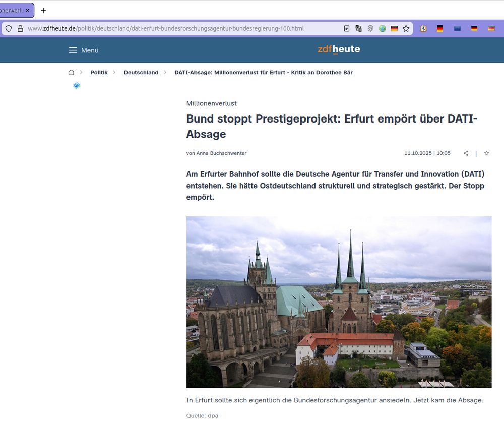Click the share icon beside article date

coord(466,153)
